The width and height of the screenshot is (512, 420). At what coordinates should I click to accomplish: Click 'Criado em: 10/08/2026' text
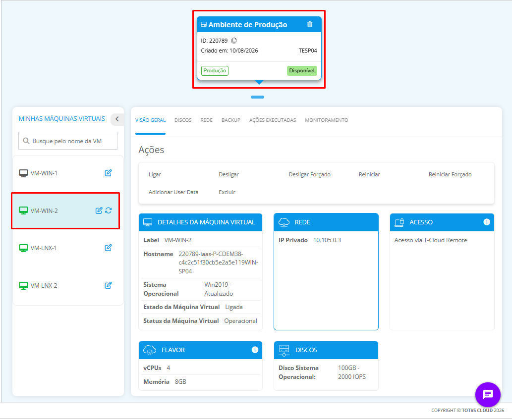click(x=229, y=51)
